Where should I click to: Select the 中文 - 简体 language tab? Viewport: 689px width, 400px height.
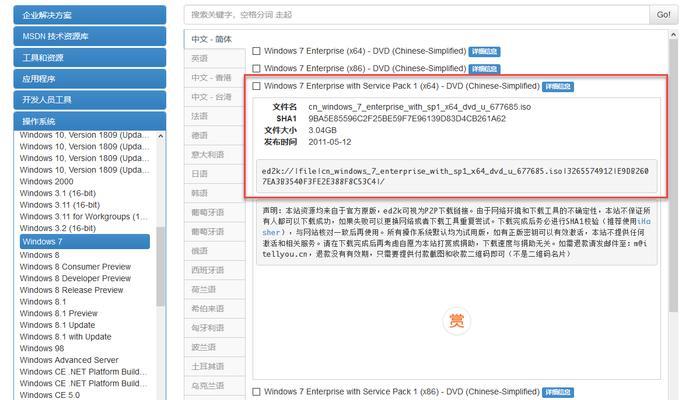tap(214, 39)
